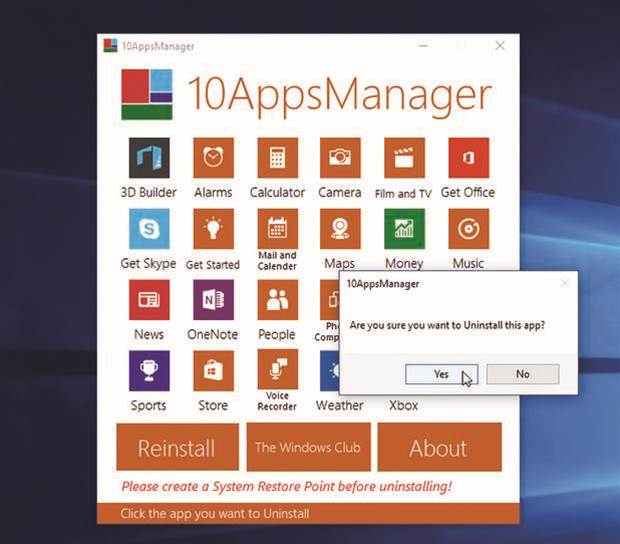This screenshot has height=544, width=620.
Task: Click the Xbox label text
Action: pos(403,405)
